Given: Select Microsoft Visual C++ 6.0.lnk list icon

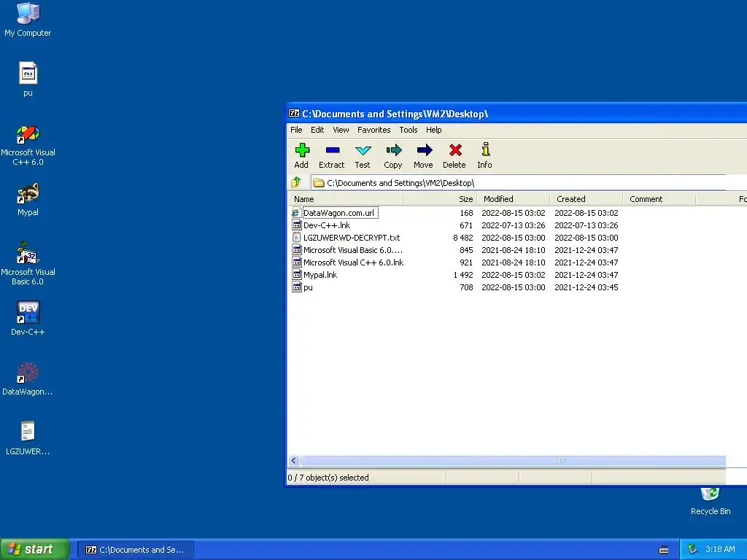Looking at the screenshot, I should [296, 262].
